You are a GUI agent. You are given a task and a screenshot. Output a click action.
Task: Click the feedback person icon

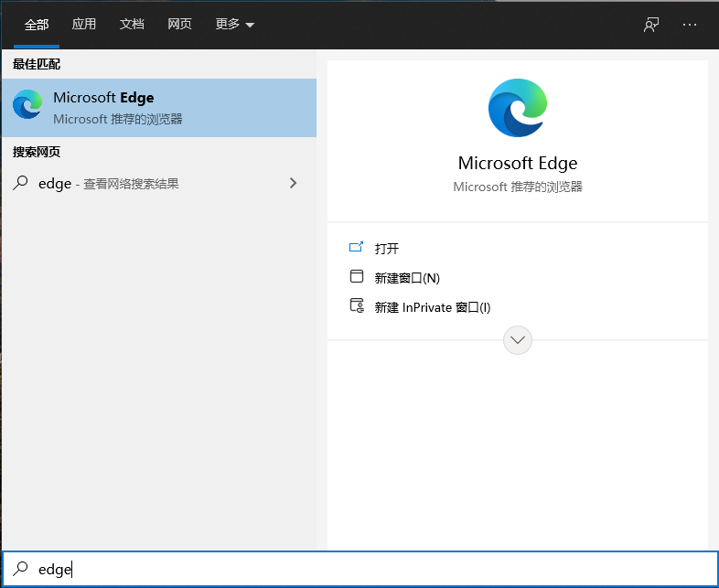tap(650, 25)
